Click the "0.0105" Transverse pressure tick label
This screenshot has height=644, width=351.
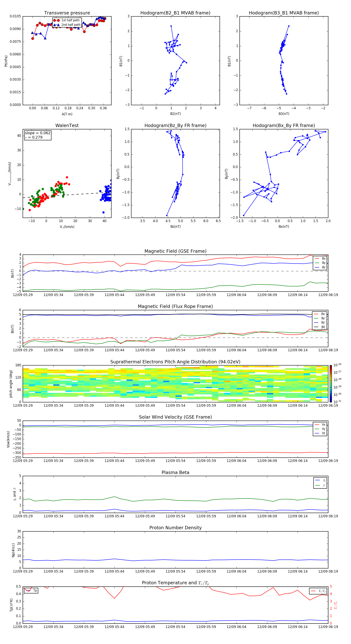click(x=15, y=16)
